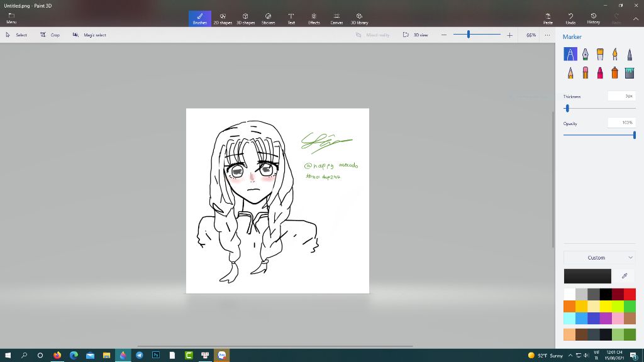Switch to the Text tab
The height and width of the screenshot is (362, 644).
[291, 19]
